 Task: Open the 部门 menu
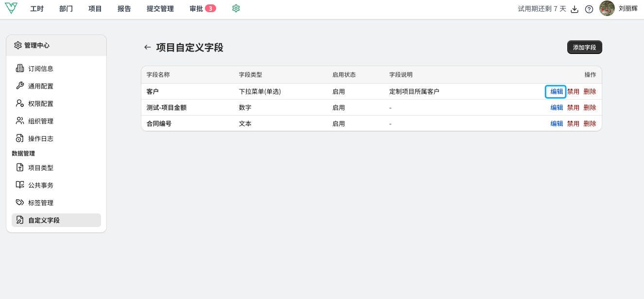click(x=66, y=9)
